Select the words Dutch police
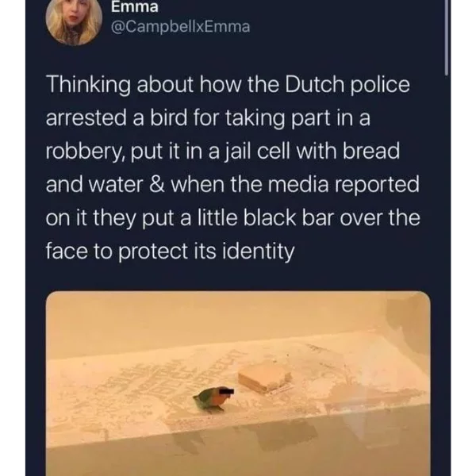 pos(347,84)
